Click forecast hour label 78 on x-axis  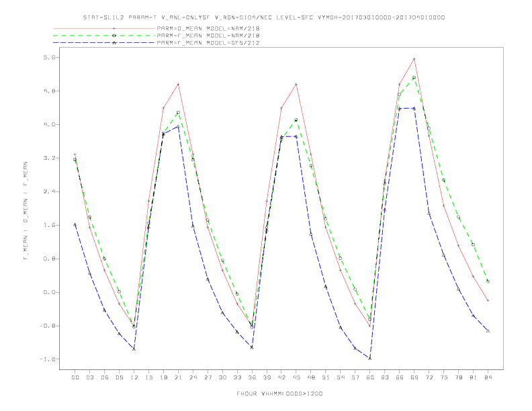tap(458, 378)
